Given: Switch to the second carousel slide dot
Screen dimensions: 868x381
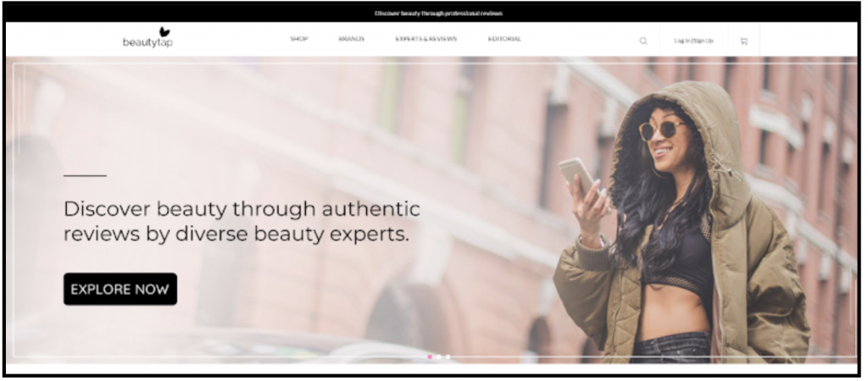Looking at the screenshot, I should pos(439,356).
